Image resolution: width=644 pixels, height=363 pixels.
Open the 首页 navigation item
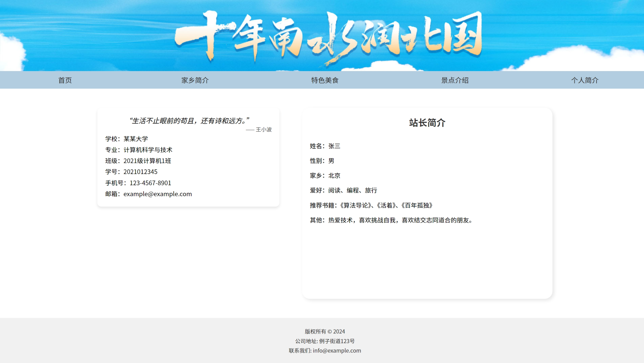tap(65, 80)
